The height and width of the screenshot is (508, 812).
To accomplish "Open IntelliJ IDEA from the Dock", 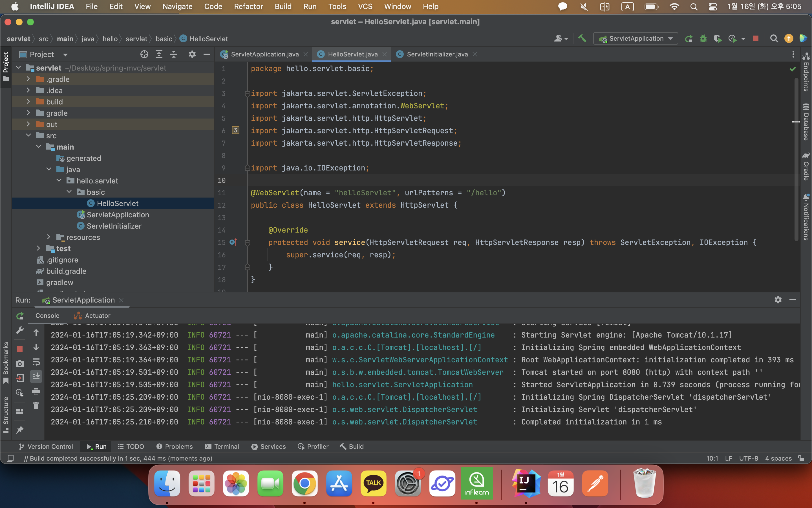I will (x=526, y=483).
